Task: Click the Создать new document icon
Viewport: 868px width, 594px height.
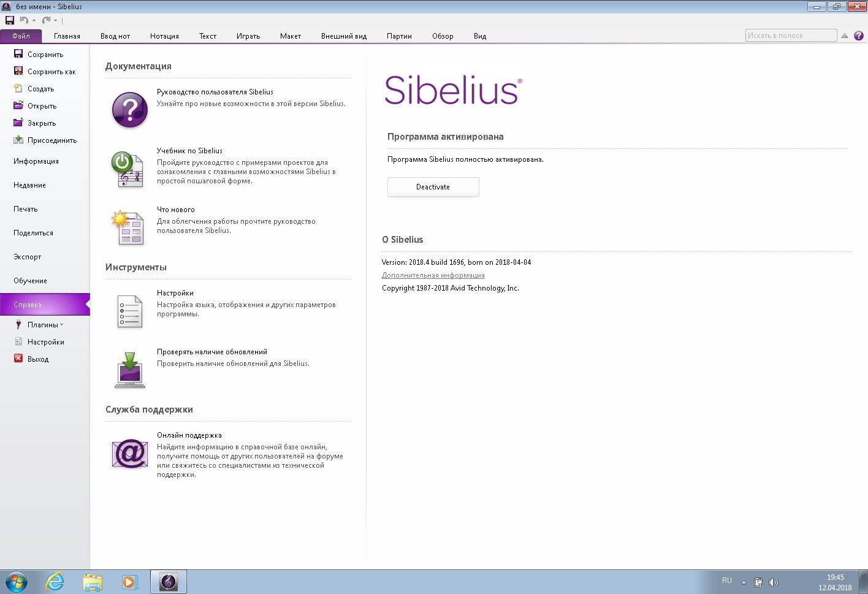Action: tap(18, 88)
